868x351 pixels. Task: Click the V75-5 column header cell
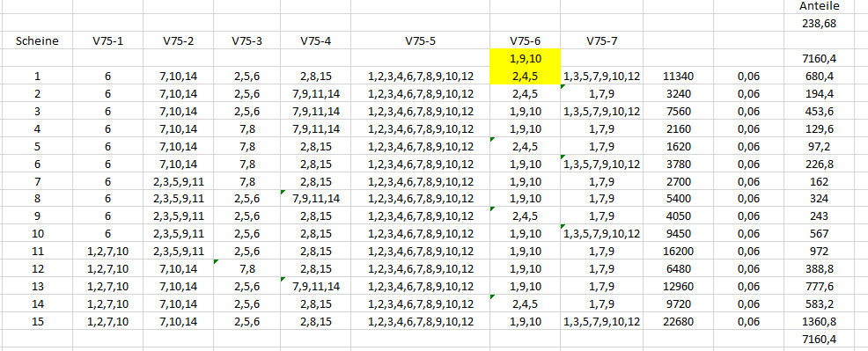(x=421, y=40)
